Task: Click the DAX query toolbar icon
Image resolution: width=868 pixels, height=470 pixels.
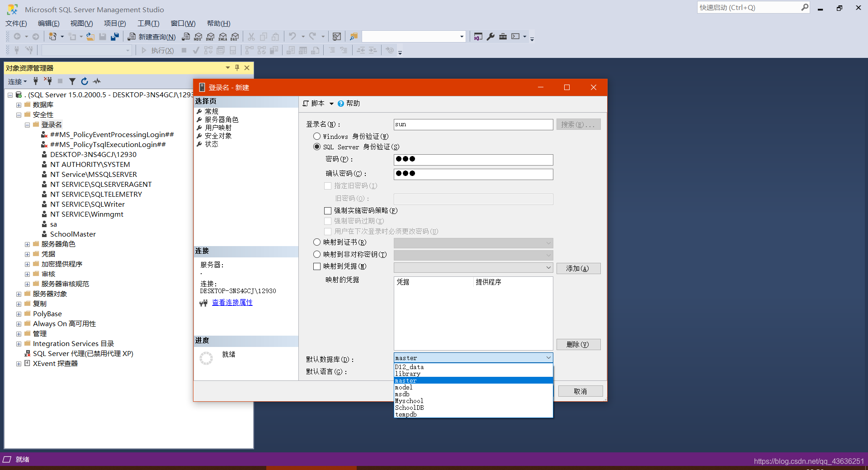Action: click(x=235, y=37)
